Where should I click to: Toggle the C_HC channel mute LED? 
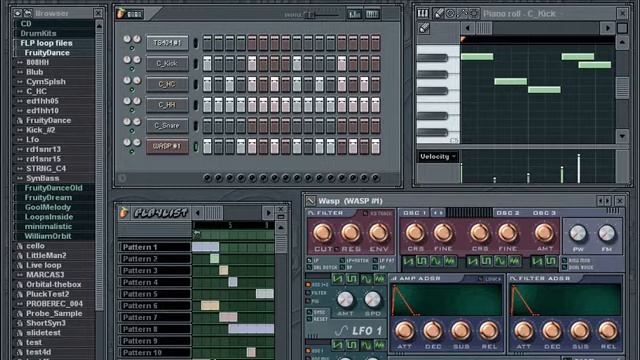tap(132, 89)
